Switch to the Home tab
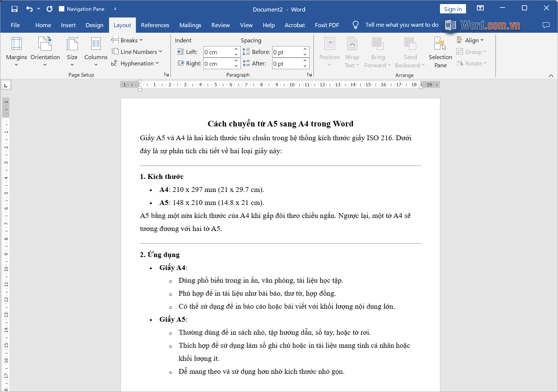This screenshot has height=392, width=558. point(43,25)
